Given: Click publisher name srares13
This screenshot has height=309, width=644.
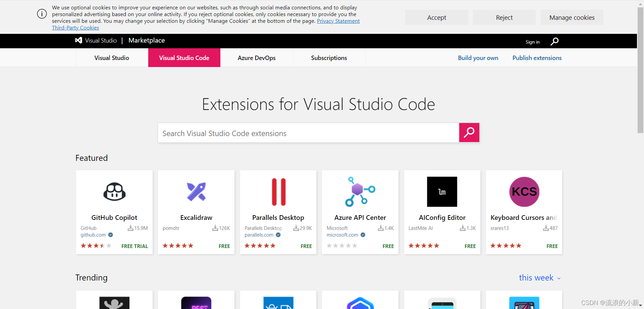Looking at the screenshot, I should pos(499,228).
